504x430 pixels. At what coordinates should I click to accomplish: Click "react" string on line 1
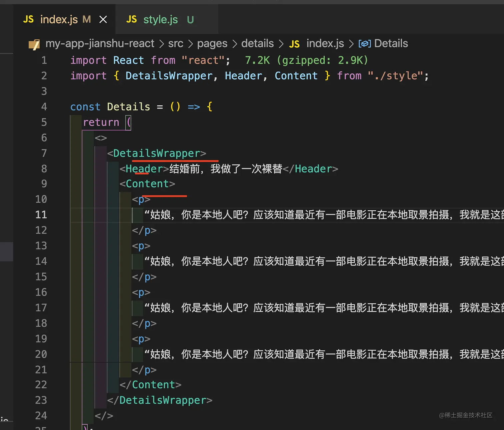click(x=203, y=60)
